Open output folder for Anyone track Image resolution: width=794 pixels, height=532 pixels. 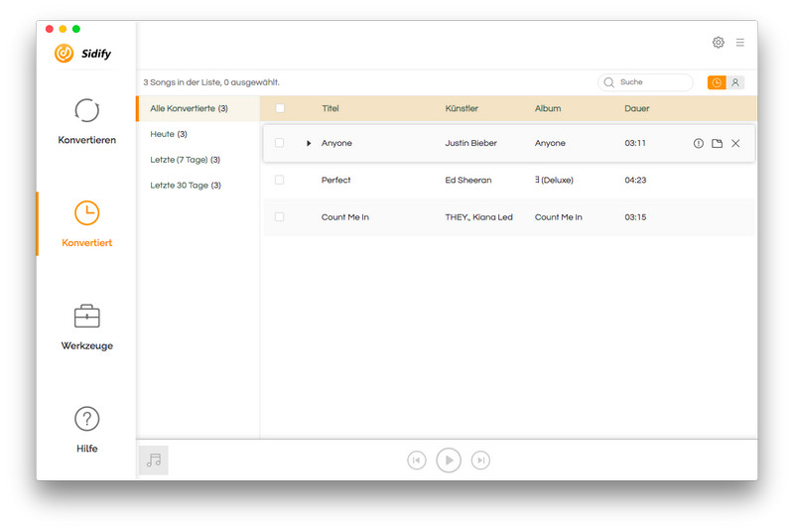pyautogui.click(x=717, y=143)
